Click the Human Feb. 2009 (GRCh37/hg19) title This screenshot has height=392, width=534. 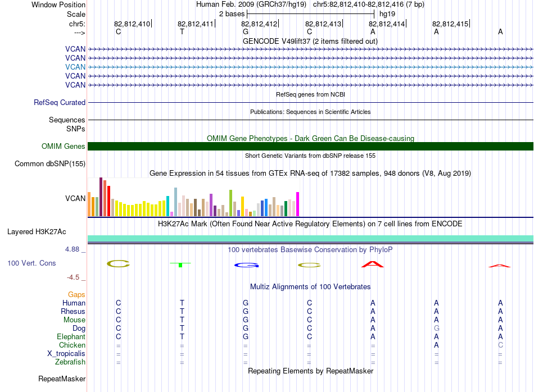point(251,4)
